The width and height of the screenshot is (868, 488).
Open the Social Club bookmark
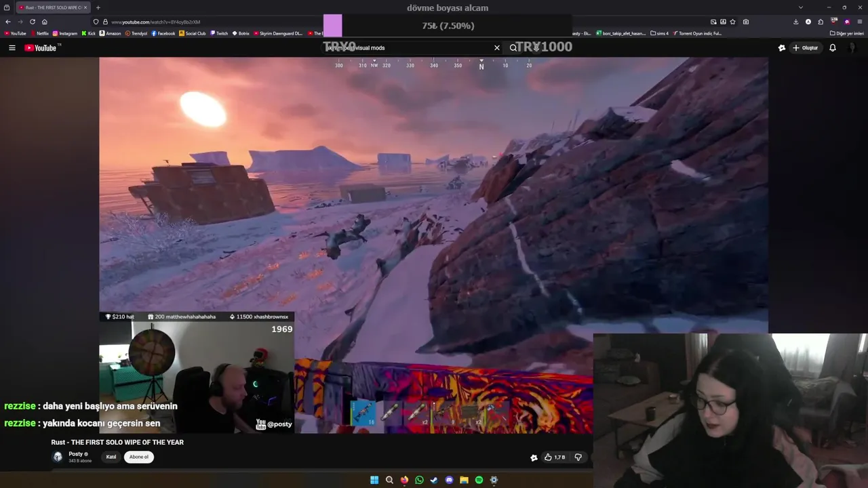[x=193, y=33]
